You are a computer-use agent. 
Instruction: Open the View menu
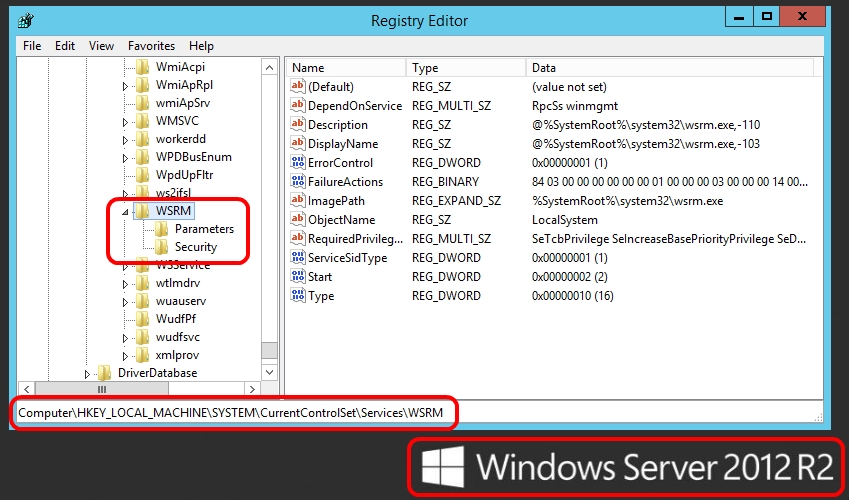(101, 46)
